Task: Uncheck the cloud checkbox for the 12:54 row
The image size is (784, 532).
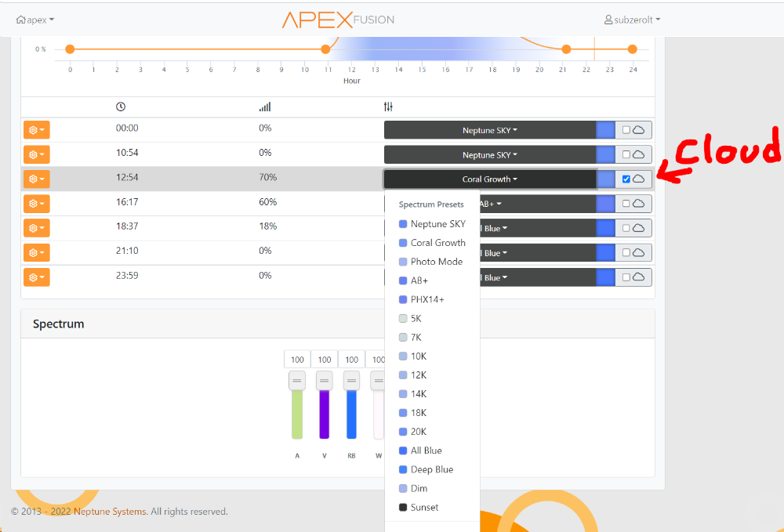Action: coord(626,179)
